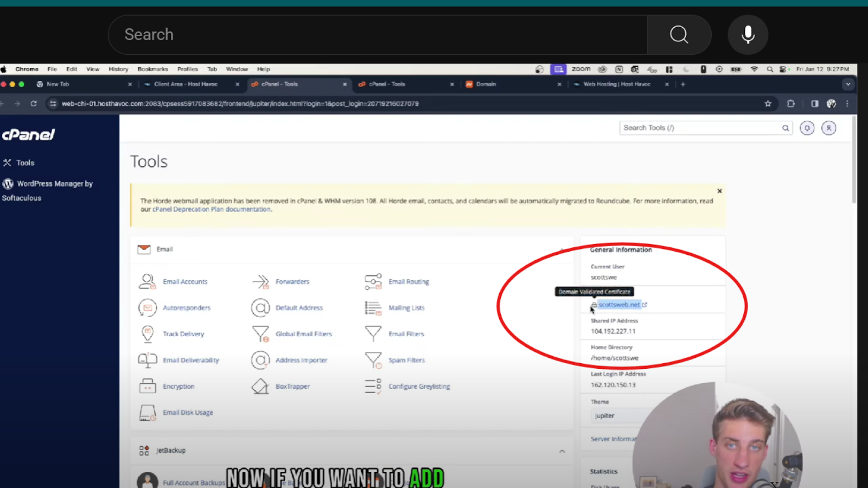Switch to the New Tab browser tab
Viewport: 868px width, 488px height.
point(58,84)
